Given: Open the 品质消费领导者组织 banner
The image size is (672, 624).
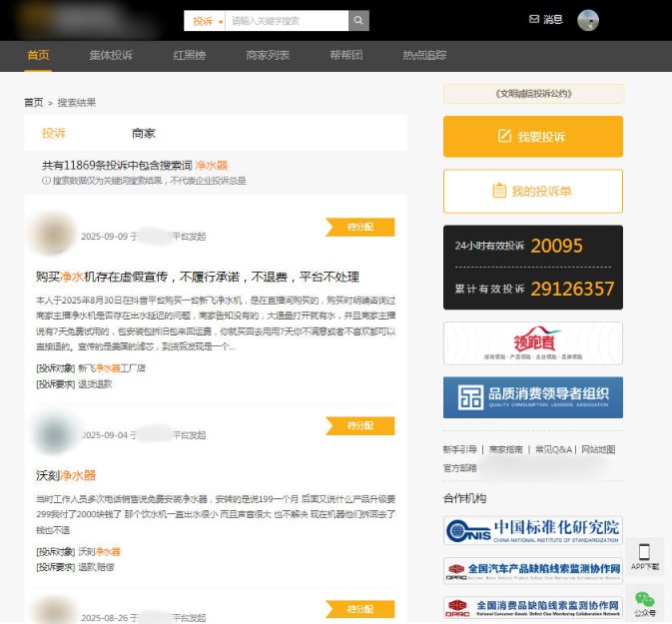Looking at the screenshot, I should pos(533,397).
